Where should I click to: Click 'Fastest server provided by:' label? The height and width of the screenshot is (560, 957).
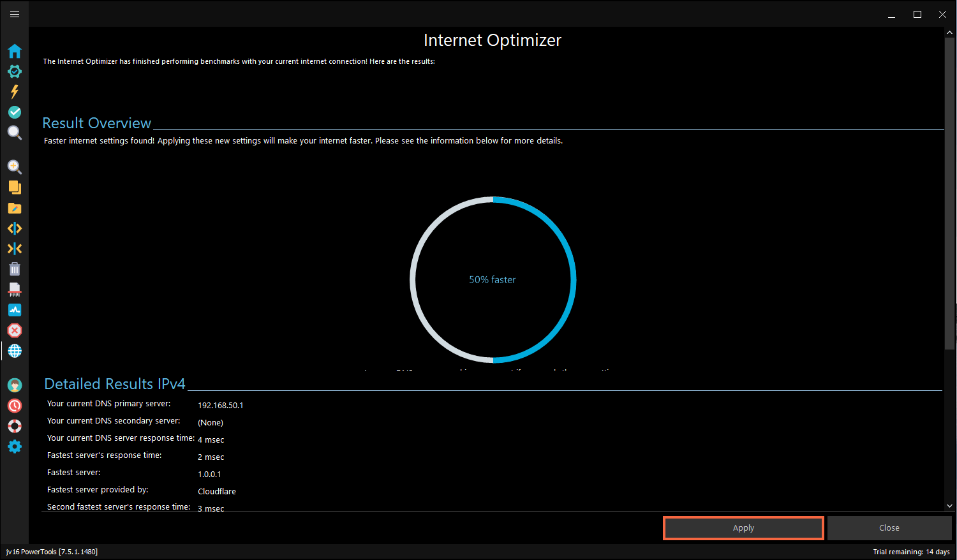coord(98,490)
